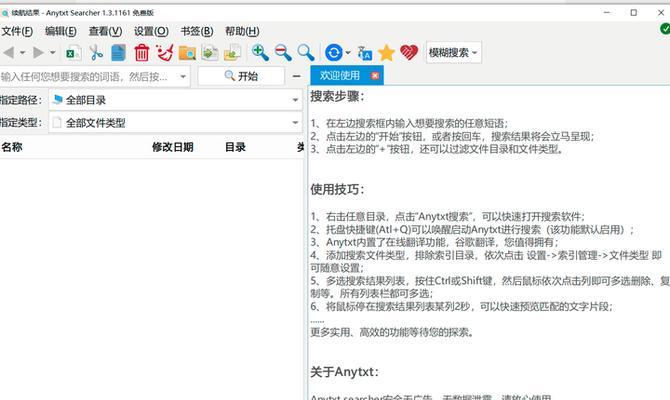Viewport: 670px width, 400px height.
Task: Sort results by 修改日期 column header
Action: pos(173,147)
